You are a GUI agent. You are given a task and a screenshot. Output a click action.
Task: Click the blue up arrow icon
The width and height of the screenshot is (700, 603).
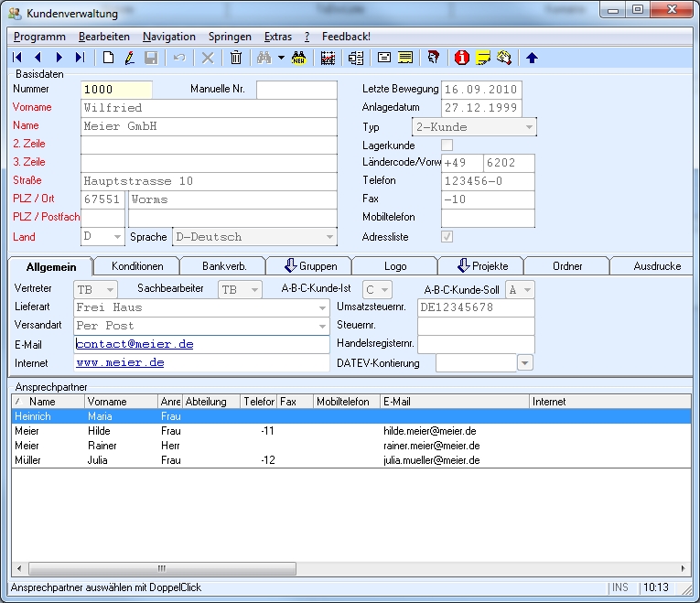532,58
